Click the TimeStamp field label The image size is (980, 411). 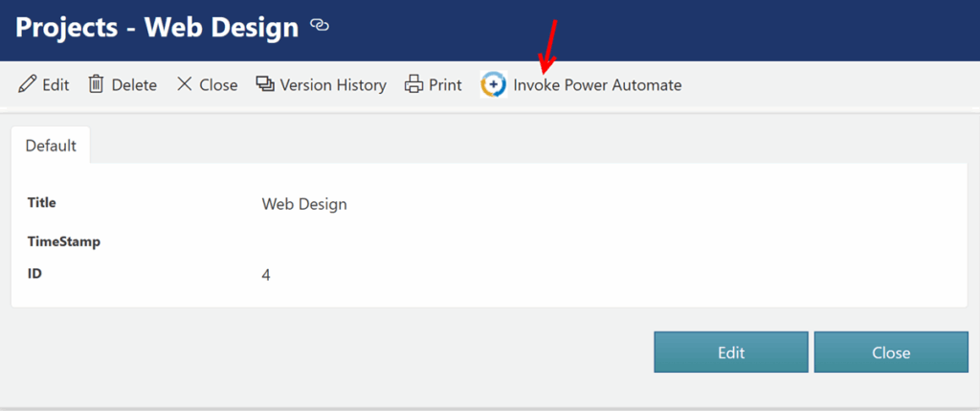point(64,241)
